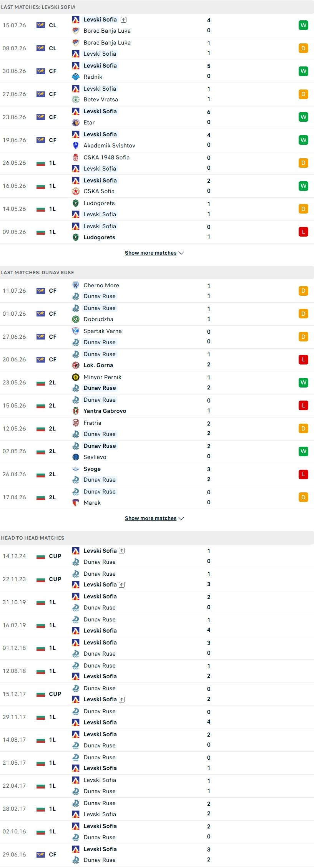Click advancing arrow icon beside Levski Sofia 14.12.24
Viewport: 314px width, 868px height.
click(x=122, y=551)
